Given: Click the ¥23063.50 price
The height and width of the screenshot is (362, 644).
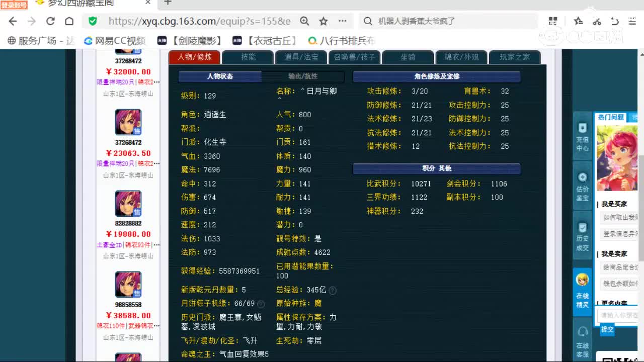Looking at the screenshot, I should (x=128, y=153).
